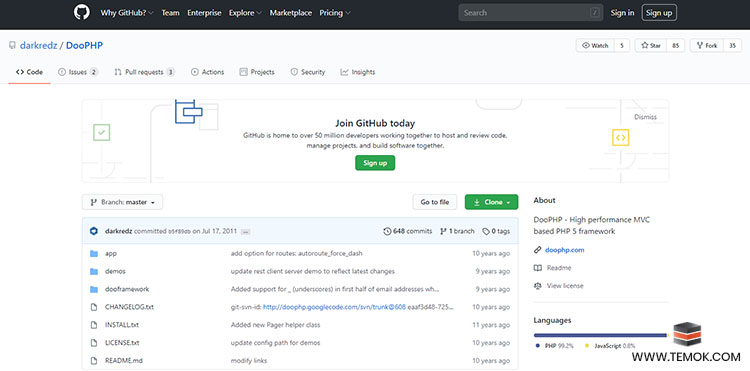750x371 pixels.
Task: Open the CHANGELOG.txt file
Action: 129,307
